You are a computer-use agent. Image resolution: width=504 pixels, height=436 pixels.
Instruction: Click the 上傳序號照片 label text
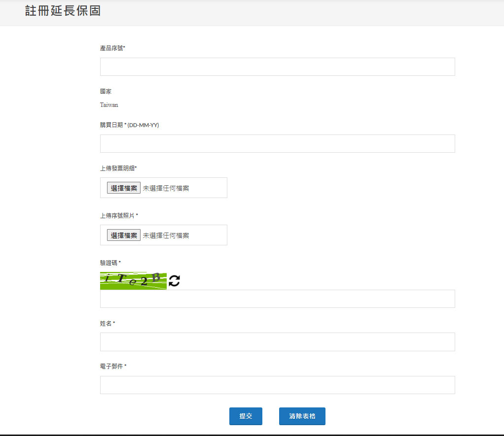pyautogui.click(x=119, y=215)
